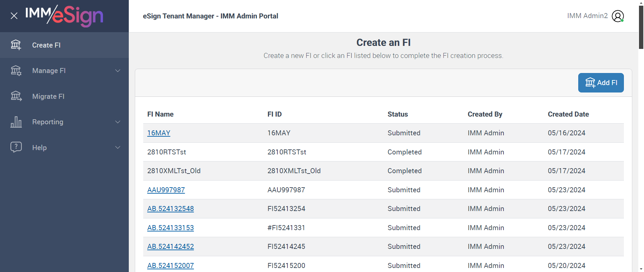The height and width of the screenshot is (272, 644).
Task: Click the Help question bubble icon
Action: point(16,147)
